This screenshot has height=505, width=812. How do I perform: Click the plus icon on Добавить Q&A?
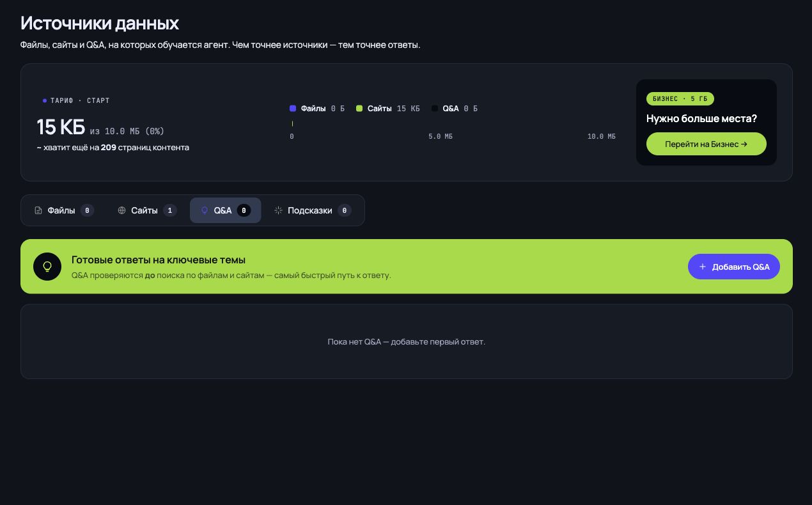click(x=703, y=267)
